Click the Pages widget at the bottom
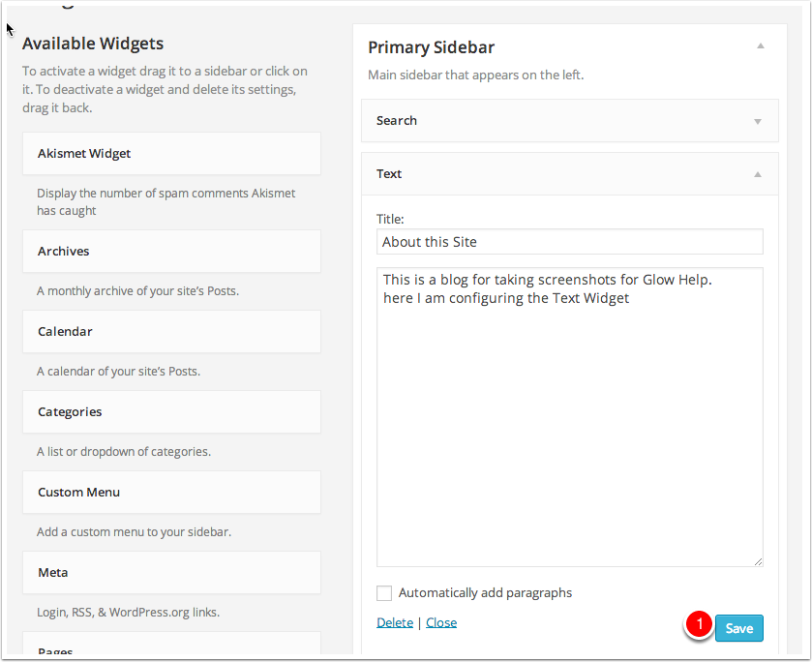 [x=171, y=648]
